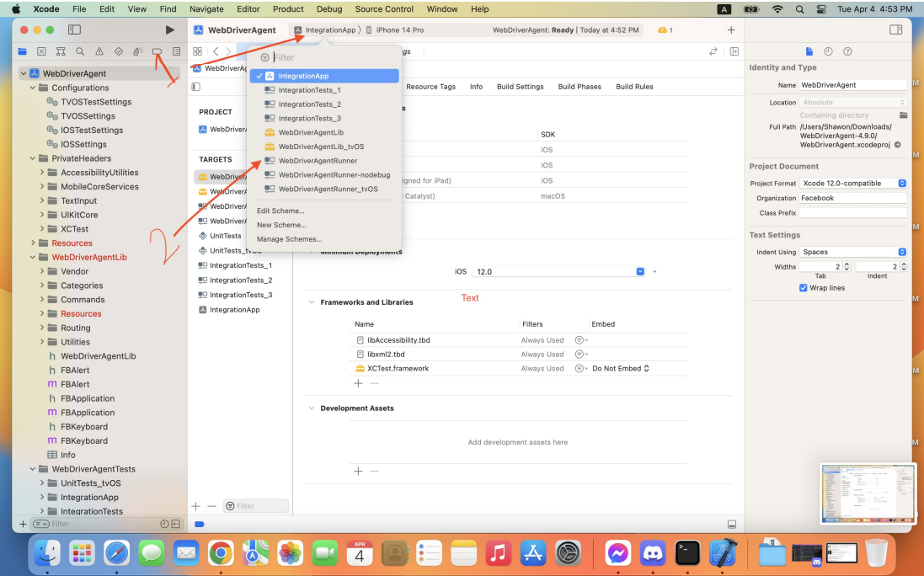Open the test navigator diamond icon

119,52
